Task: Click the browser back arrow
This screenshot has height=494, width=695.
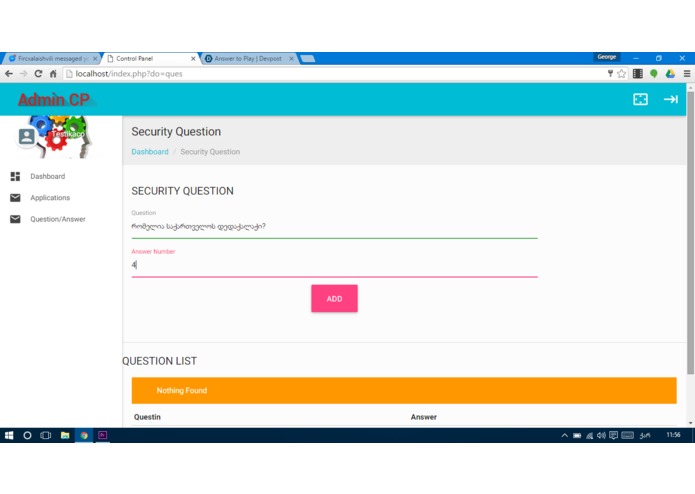Action: click(x=9, y=74)
